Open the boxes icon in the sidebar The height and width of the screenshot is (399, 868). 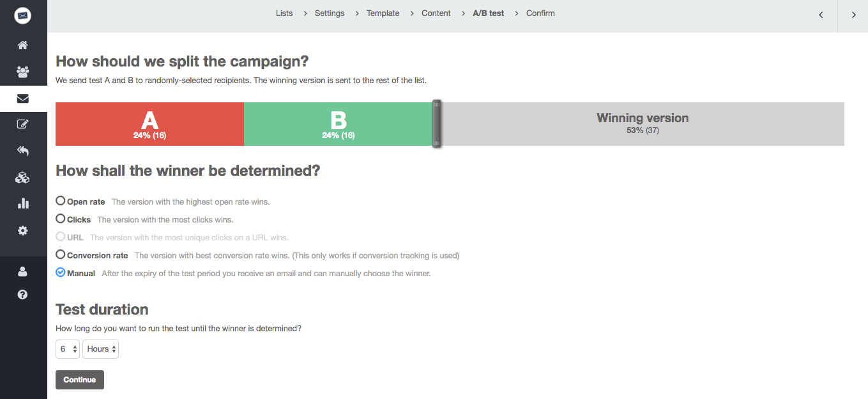(x=23, y=178)
